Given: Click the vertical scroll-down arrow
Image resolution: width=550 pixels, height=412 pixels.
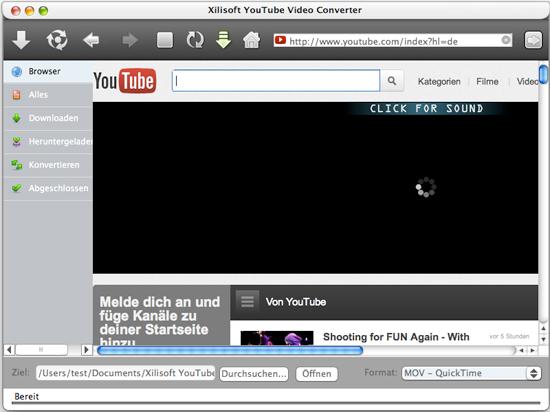Looking at the screenshot, I should click(543, 339).
